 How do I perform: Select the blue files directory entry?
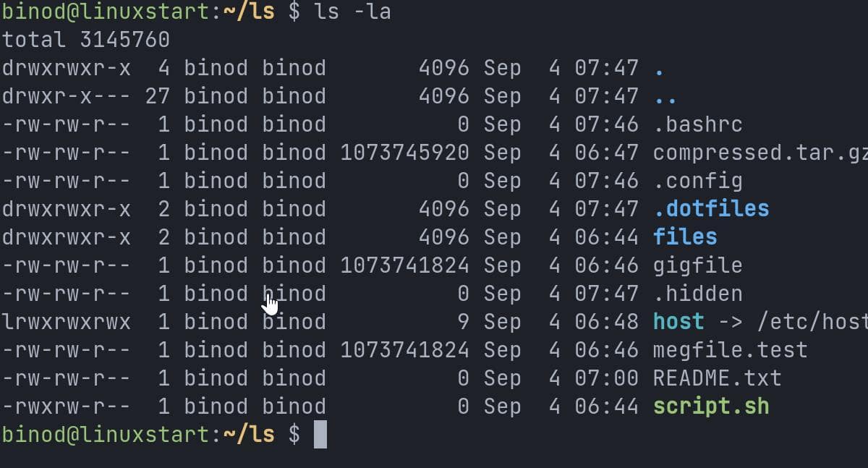pos(684,237)
